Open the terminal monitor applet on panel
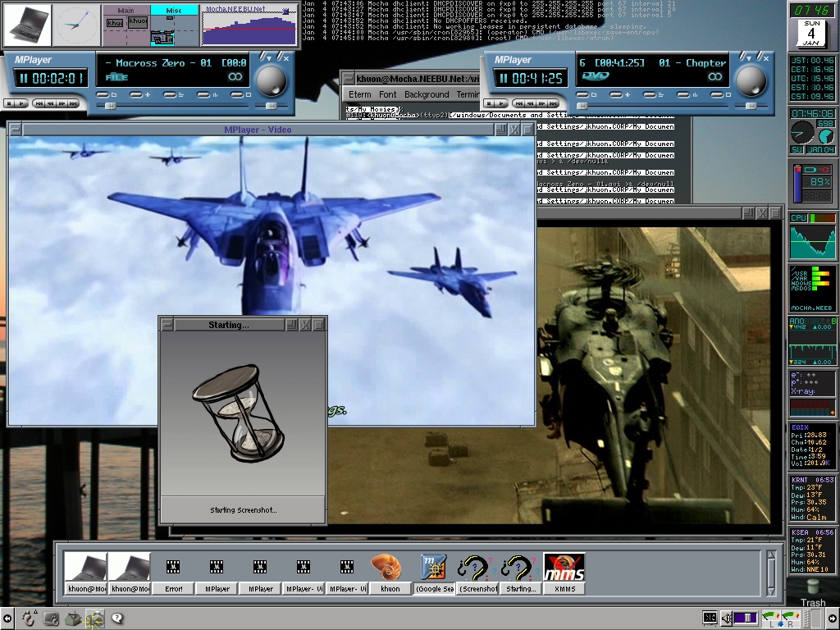This screenshot has width=840, height=630. coord(710,619)
